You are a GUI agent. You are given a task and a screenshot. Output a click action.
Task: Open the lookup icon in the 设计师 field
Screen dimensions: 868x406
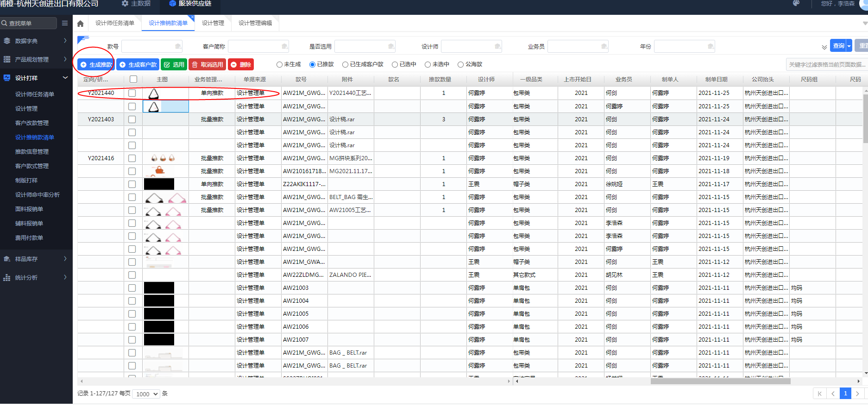pos(498,46)
